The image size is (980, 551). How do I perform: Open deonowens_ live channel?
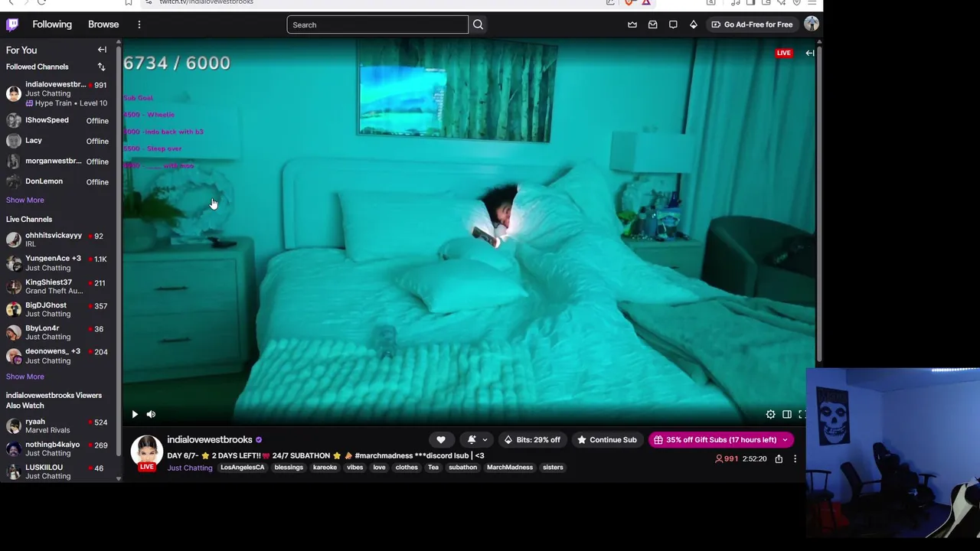tap(58, 355)
